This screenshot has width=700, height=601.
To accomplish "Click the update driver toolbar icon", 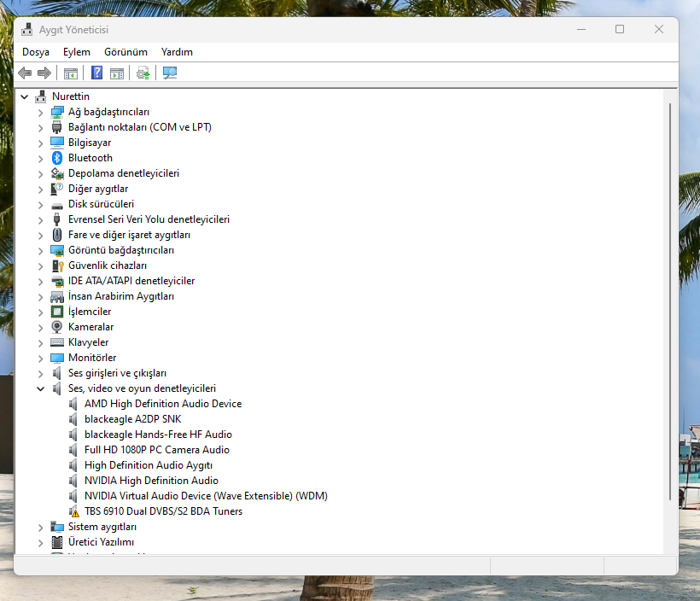I will pyautogui.click(x=143, y=73).
